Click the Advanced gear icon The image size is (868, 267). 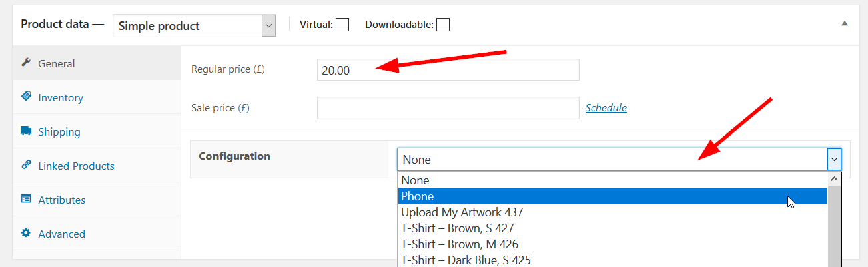coord(26,233)
